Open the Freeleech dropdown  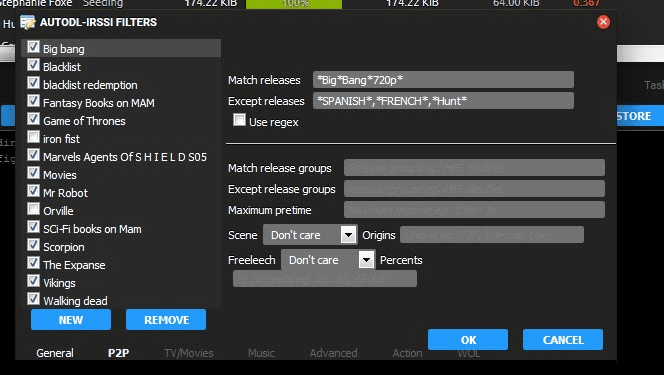(328, 259)
